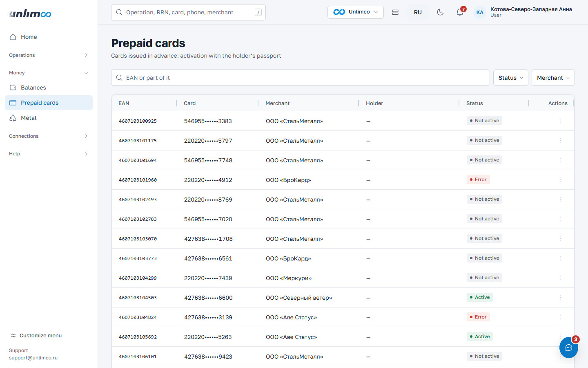Screen dimensions: 588x368
Task: Click the Error status of EAN 4607103104824
Action: coord(479,317)
